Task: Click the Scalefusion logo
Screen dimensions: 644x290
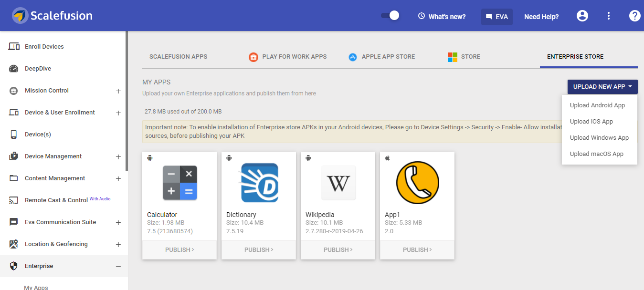Action: [x=53, y=16]
